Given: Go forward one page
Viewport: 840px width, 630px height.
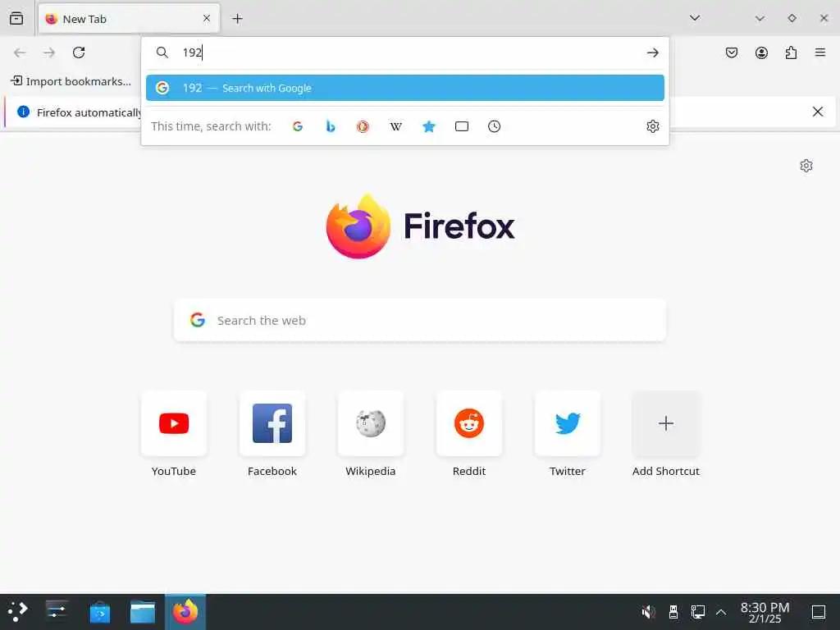Looking at the screenshot, I should click(49, 52).
